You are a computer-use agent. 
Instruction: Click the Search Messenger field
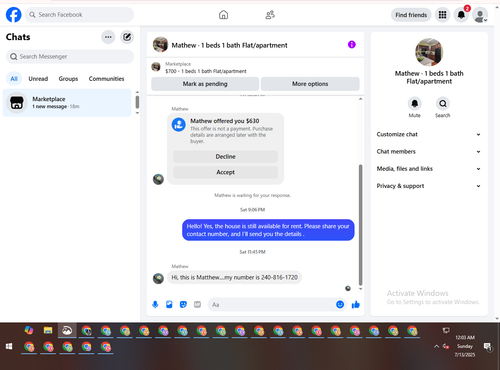pyautogui.click(x=70, y=57)
